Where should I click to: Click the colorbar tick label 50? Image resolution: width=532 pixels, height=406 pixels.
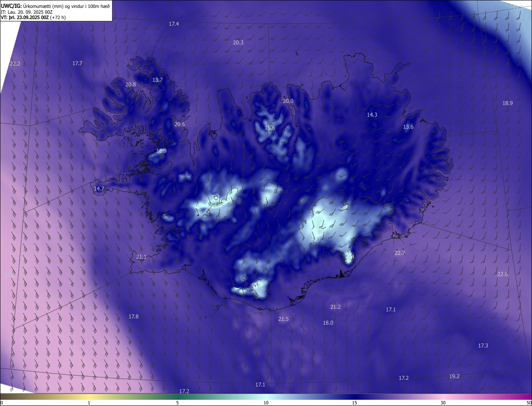coord(529,403)
